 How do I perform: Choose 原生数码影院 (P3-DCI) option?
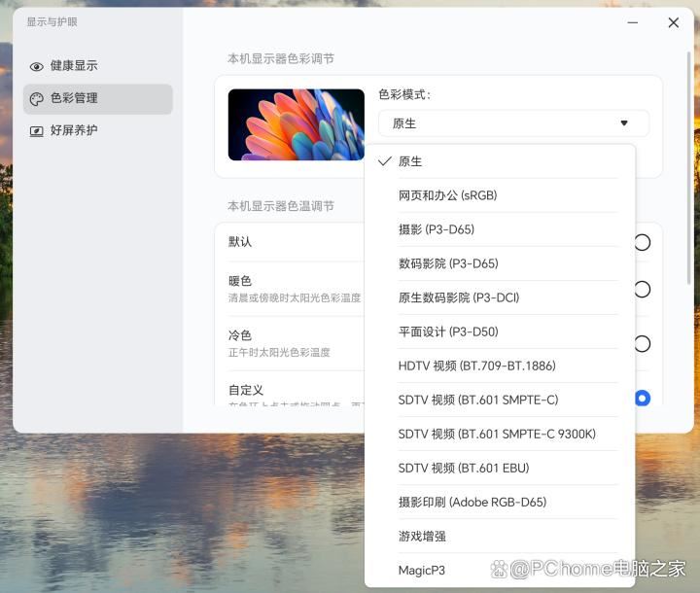(x=458, y=297)
